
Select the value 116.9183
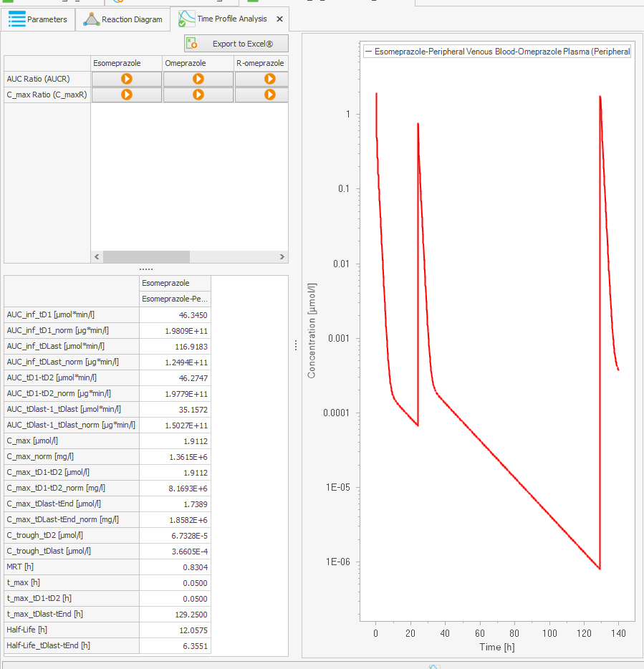click(175, 347)
